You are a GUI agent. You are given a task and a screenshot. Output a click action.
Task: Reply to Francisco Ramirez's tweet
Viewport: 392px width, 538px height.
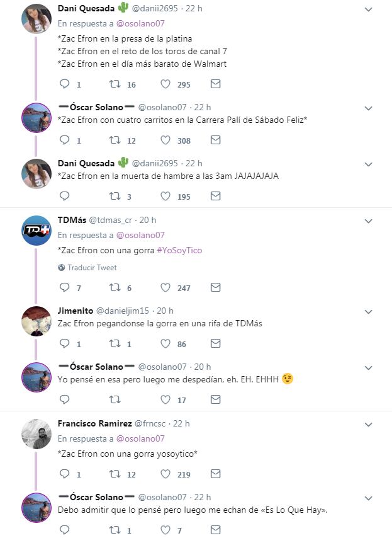[x=64, y=474]
